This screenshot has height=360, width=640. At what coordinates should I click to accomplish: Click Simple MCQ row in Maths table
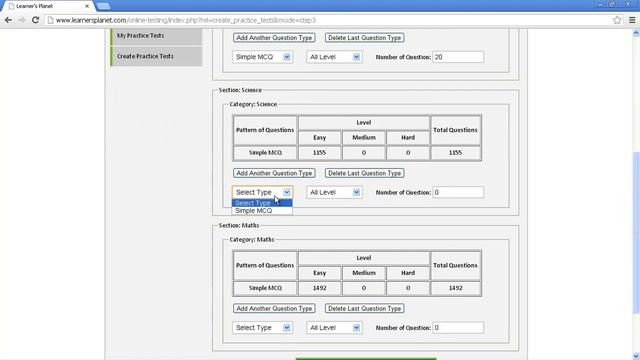click(357, 288)
